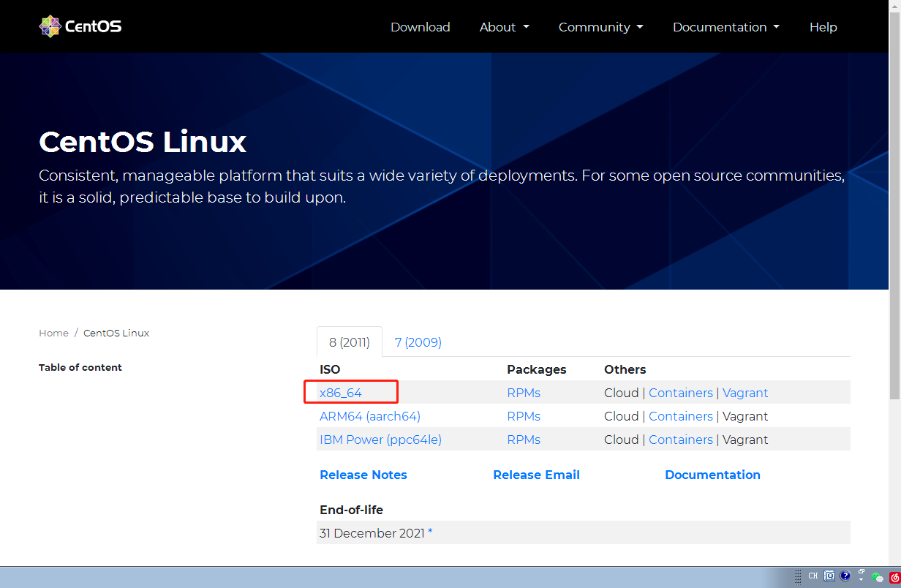Open RPMs link in IBM Power row

pos(524,440)
